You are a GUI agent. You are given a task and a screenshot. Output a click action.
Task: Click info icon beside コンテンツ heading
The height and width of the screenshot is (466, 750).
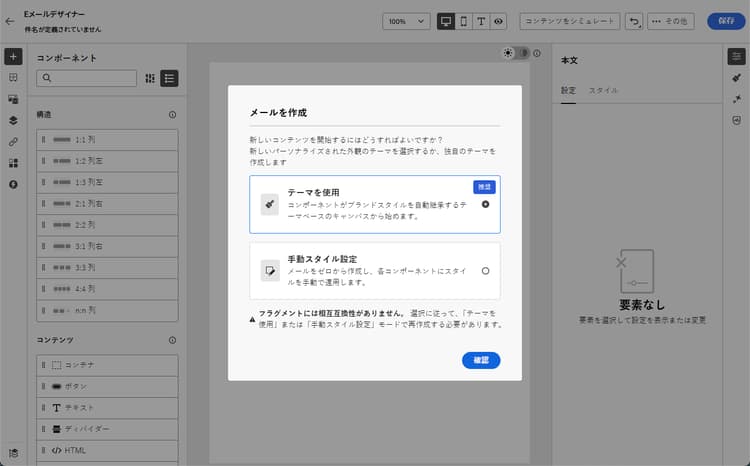pyautogui.click(x=172, y=340)
